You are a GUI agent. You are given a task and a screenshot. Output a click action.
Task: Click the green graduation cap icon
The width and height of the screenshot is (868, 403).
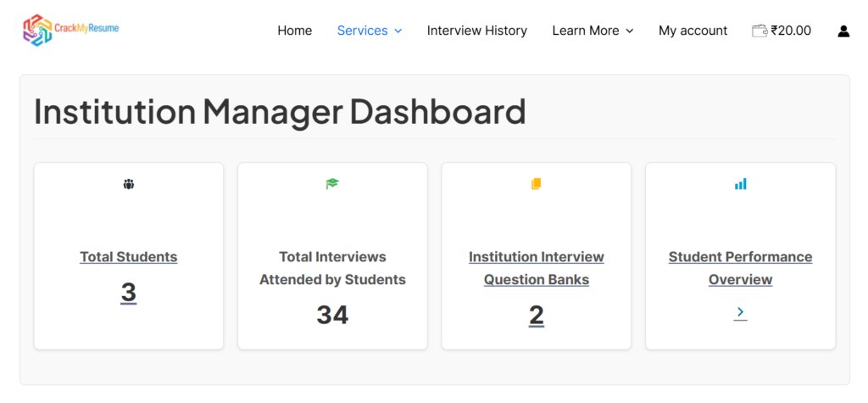(x=332, y=183)
